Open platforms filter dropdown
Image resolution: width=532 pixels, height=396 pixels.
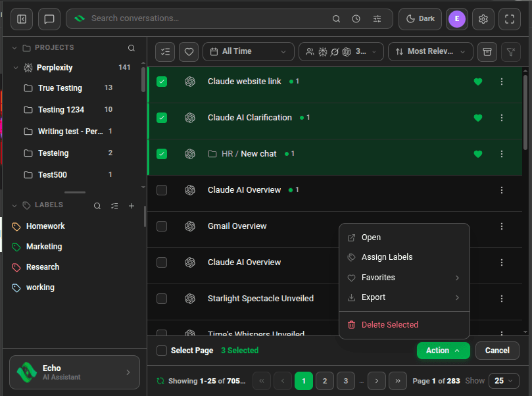pos(341,52)
